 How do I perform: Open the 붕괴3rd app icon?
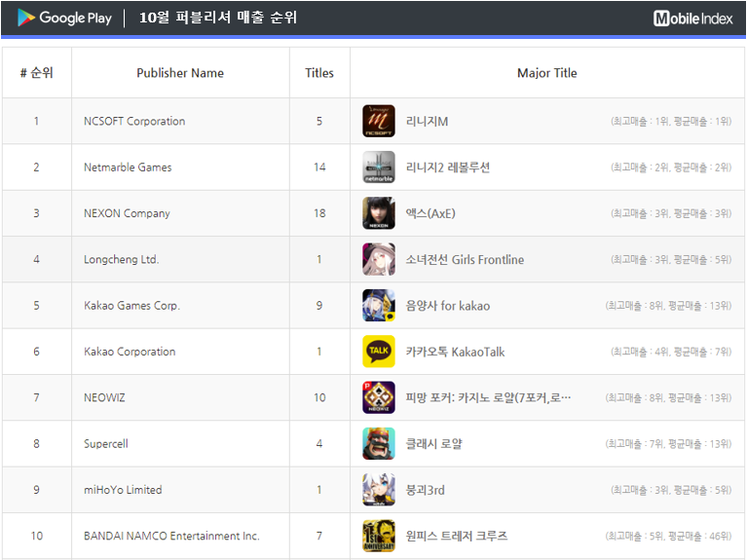pos(379,490)
